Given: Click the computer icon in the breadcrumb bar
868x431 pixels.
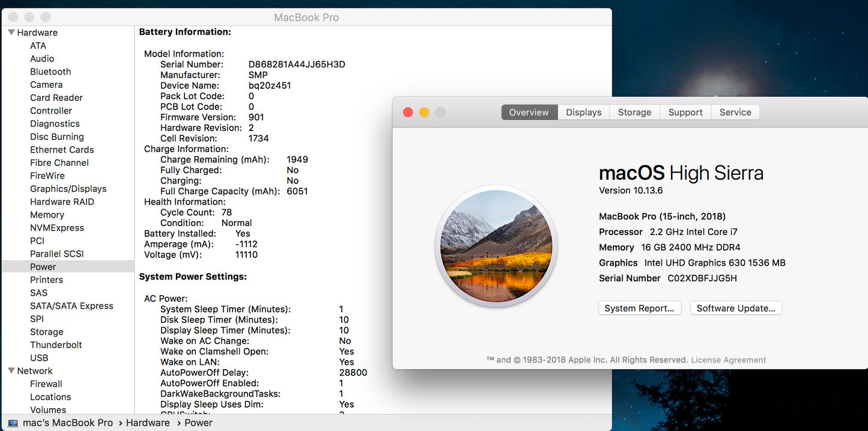Looking at the screenshot, I should [13, 423].
